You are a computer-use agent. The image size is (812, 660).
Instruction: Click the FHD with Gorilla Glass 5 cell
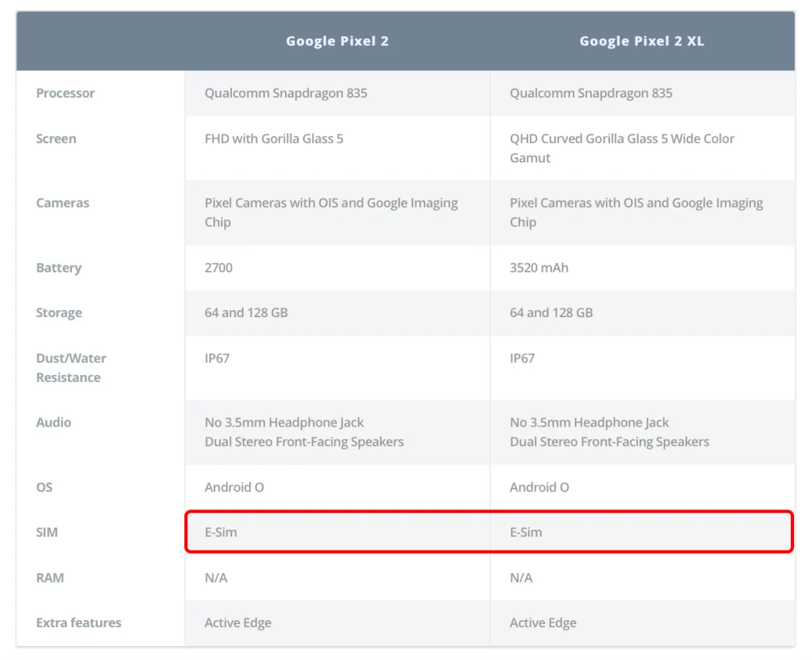click(x=337, y=148)
